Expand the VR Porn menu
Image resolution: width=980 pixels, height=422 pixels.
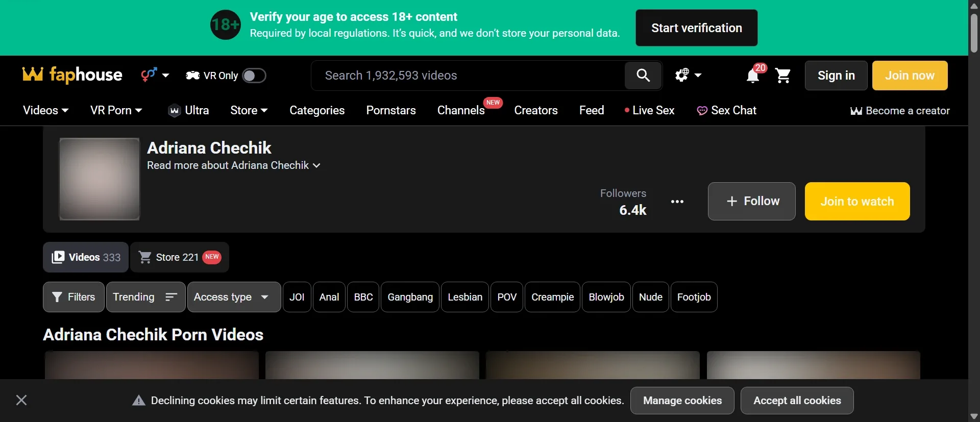click(116, 110)
